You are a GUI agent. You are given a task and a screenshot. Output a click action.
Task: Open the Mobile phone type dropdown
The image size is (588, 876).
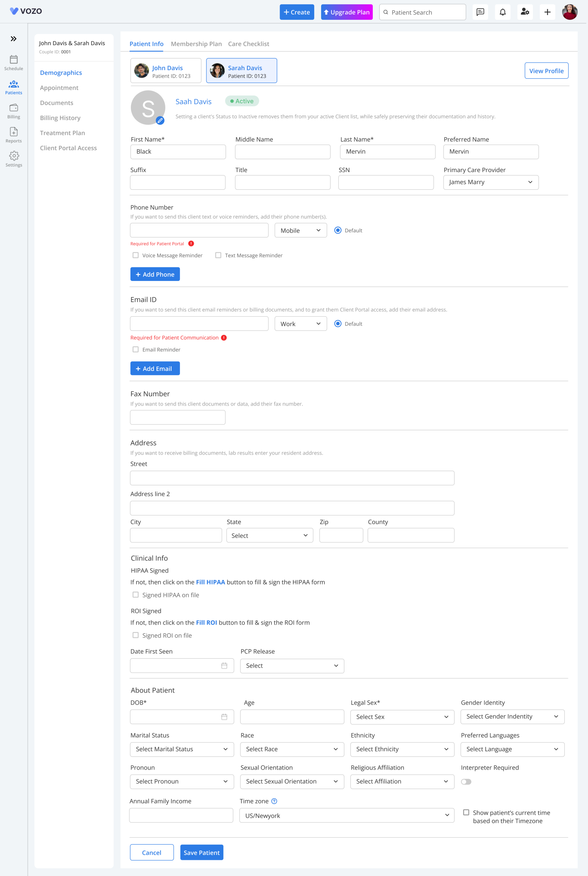(301, 230)
